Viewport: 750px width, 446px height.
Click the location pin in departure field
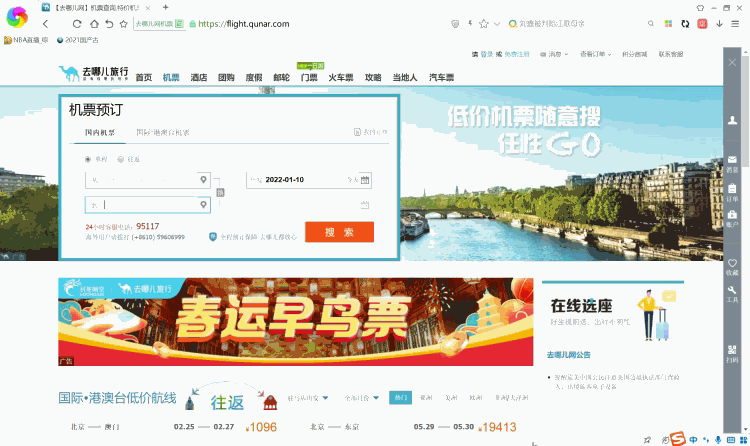205,181
